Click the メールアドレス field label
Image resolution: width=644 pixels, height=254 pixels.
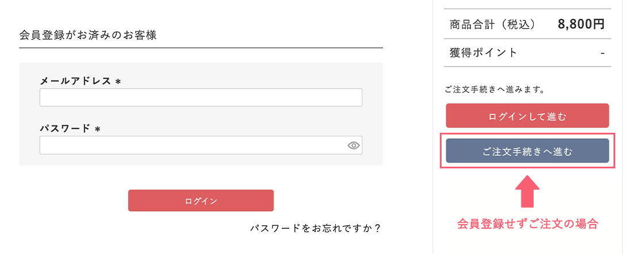click(75, 81)
